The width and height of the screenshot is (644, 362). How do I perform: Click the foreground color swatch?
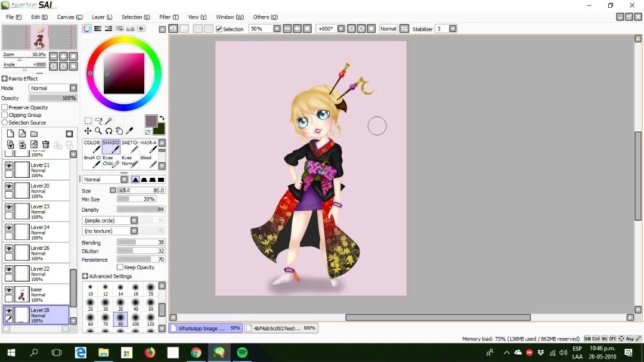coord(151,121)
